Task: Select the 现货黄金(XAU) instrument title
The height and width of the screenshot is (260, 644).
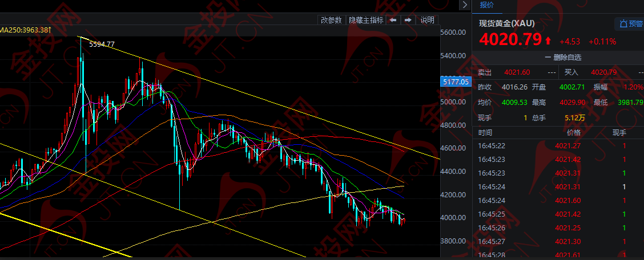Action: (x=507, y=23)
